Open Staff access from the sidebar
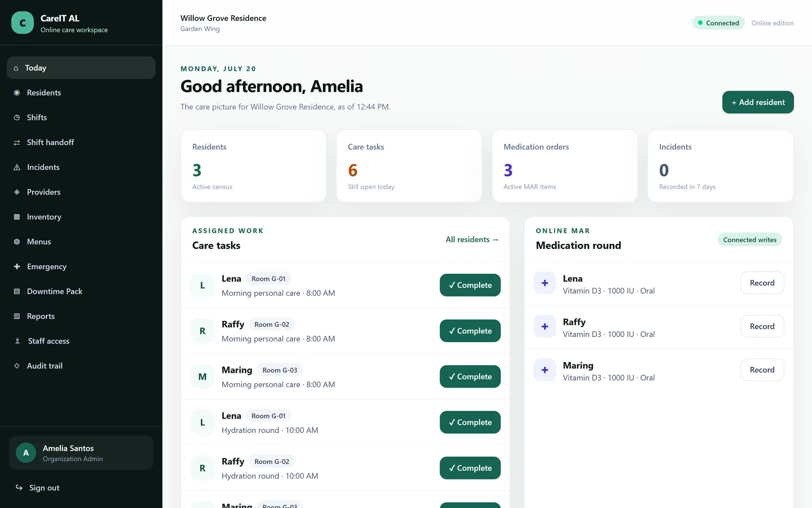This screenshot has height=508, width=812. click(81, 341)
